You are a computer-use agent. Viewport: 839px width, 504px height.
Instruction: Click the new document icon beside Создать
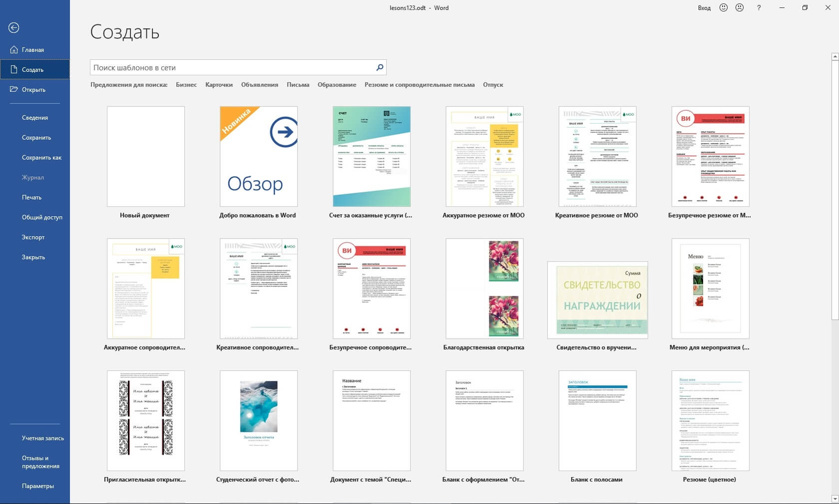[14, 69]
